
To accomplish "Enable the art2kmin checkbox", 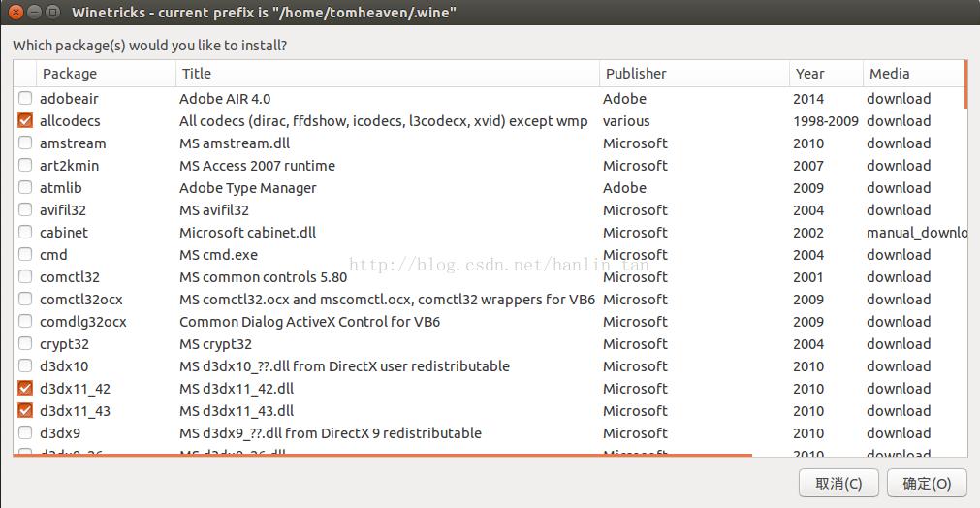I will pyautogui.click(x=25, y=166).
